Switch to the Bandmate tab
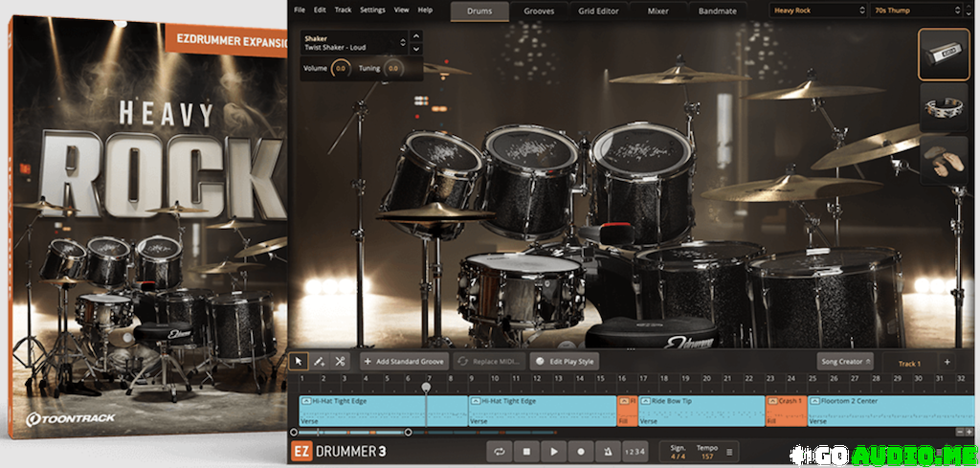 (718, 11)
